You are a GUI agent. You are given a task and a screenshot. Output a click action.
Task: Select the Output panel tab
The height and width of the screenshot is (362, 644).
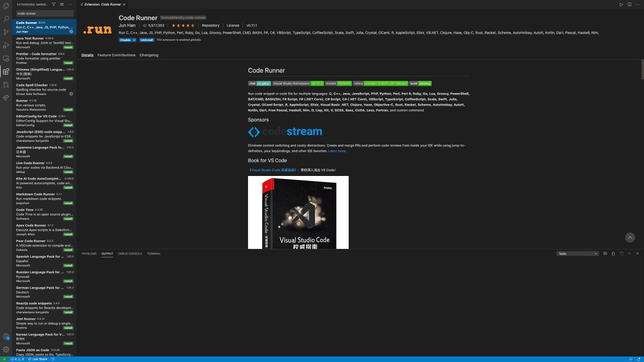(107, 253)
